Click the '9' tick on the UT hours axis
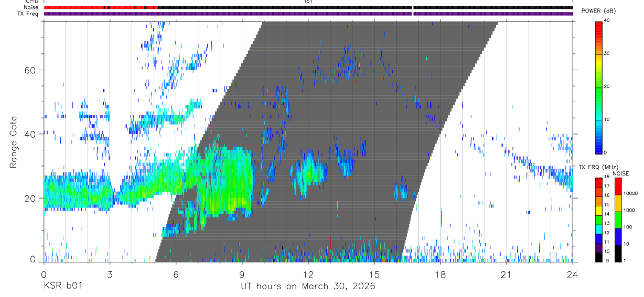This screenshot has width=644, height=297. coord(242,273)
